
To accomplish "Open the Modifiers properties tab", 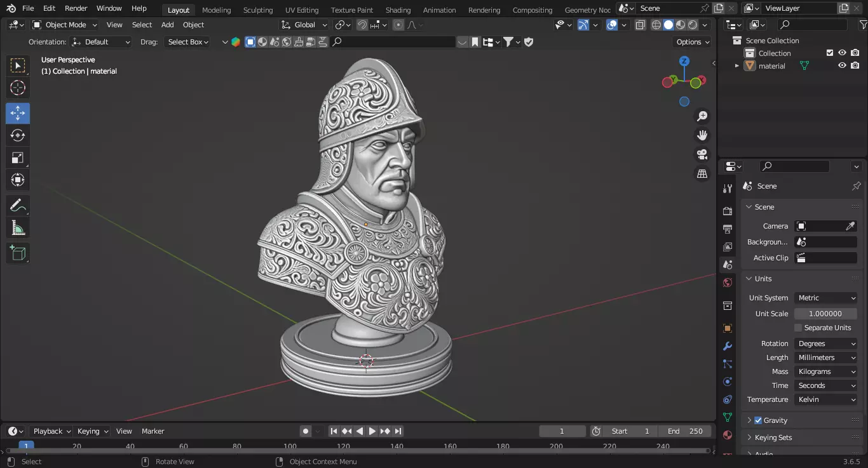I will [728, 346].
